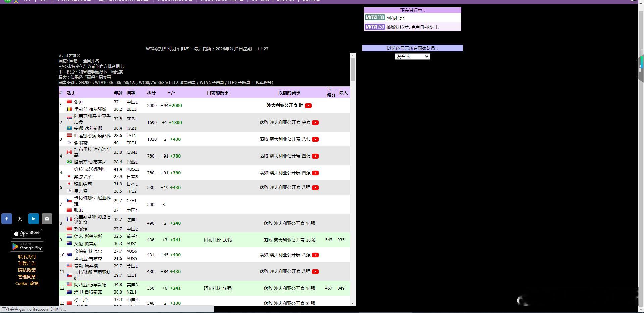Screen dimensions: 644x313
Task: Click New Zealand flag beside 埃里·鲁特莉菲
Action: coord(69,292)
